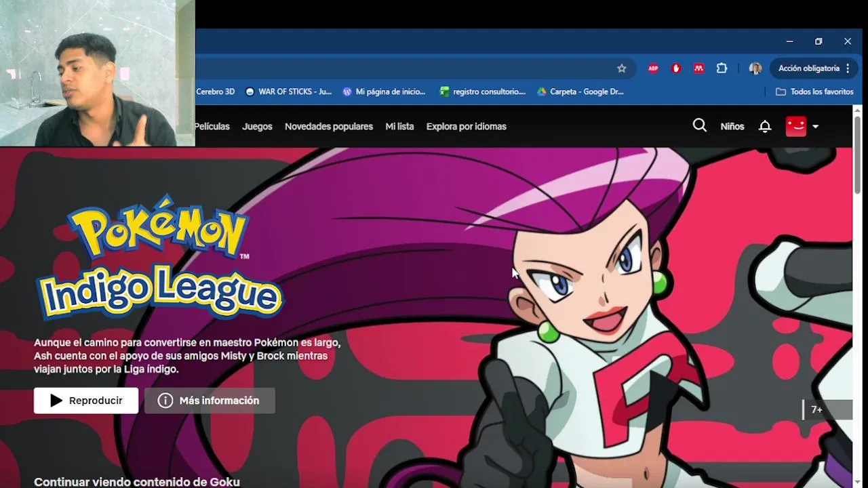The height and width of the screenshot is (488, 868).
Task: Click the 7+ age rating badge
Action: click(827, 410)
